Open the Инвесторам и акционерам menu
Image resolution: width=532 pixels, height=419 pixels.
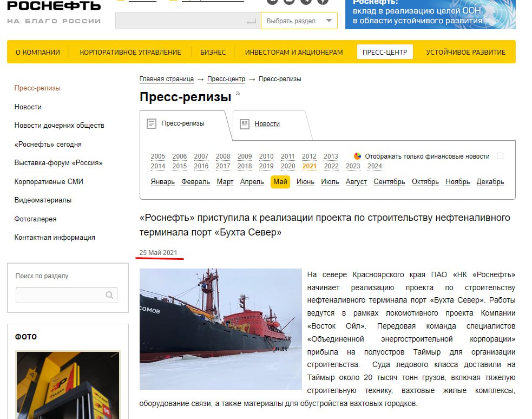pos(294,53)
